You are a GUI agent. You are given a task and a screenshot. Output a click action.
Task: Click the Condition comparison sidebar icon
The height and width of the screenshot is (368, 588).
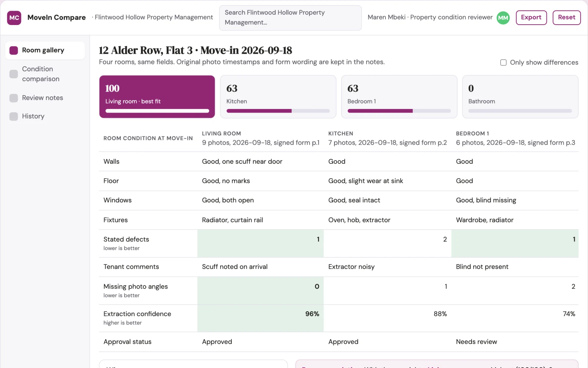coord(14,74)
